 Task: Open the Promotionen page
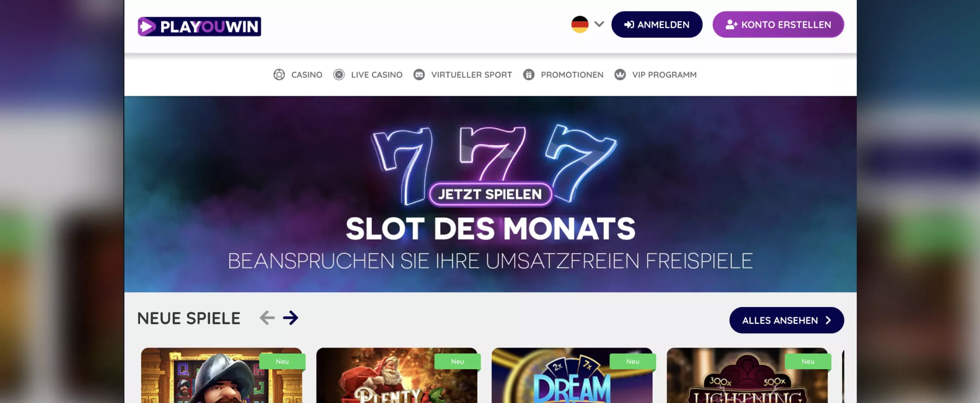(572, 75)
